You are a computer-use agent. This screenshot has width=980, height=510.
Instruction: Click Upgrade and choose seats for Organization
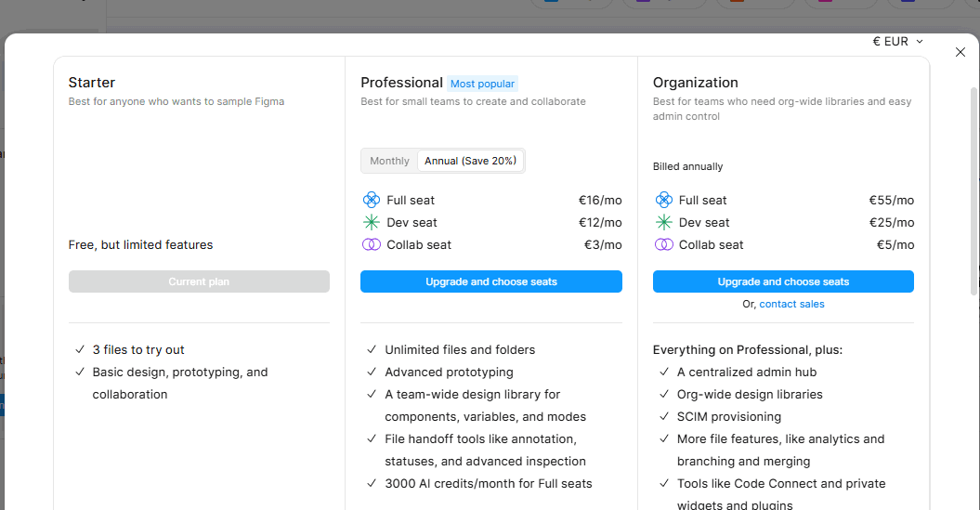point(783,281)
